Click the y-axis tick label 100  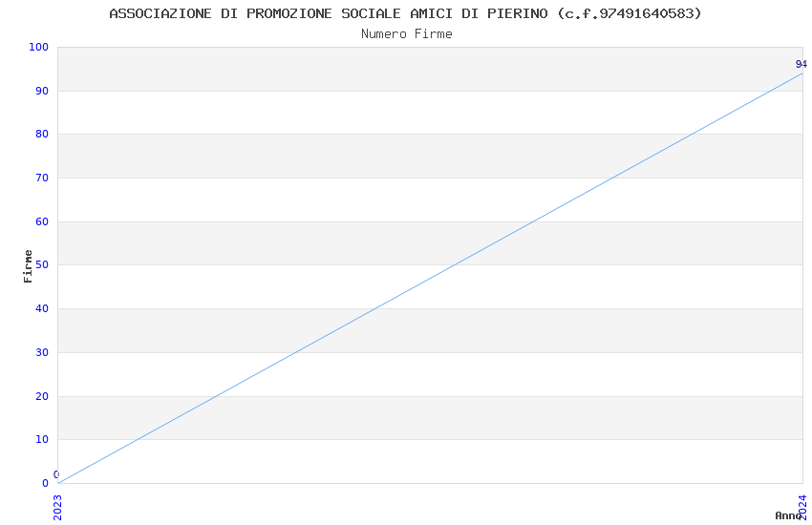pos(38,48)
